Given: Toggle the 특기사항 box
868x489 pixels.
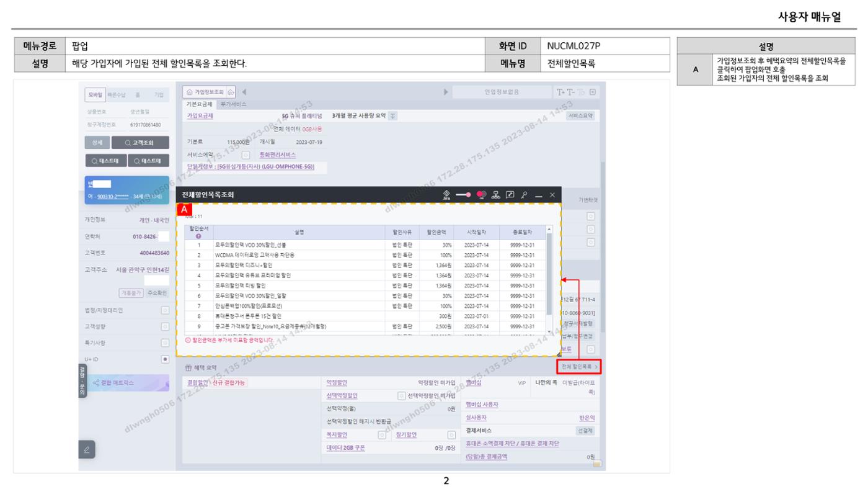Looking at the screenshot, I should tap(165, 343).
